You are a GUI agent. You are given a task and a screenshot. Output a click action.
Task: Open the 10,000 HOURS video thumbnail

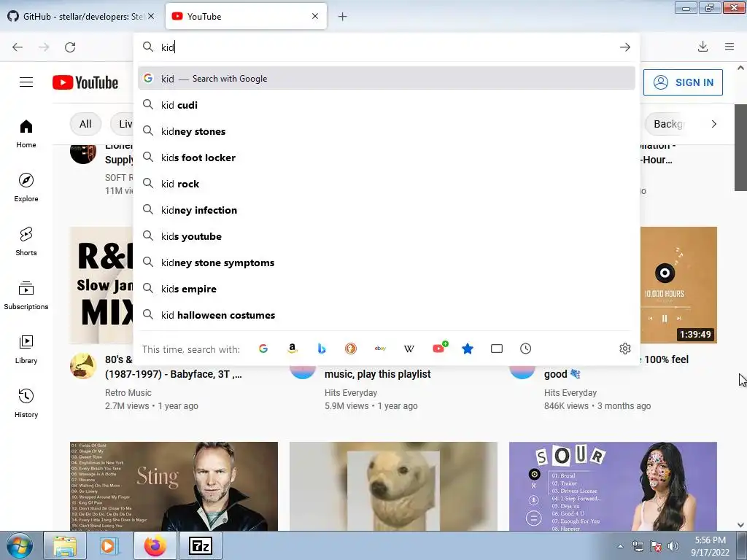pyautogui.click(x=678, y=285)
